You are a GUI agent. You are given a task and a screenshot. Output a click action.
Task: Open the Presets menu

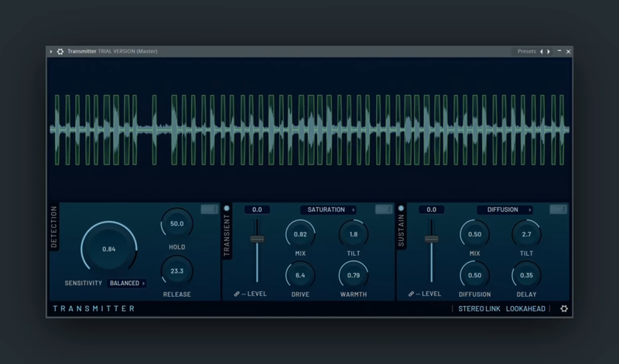[x=527, y=51]
